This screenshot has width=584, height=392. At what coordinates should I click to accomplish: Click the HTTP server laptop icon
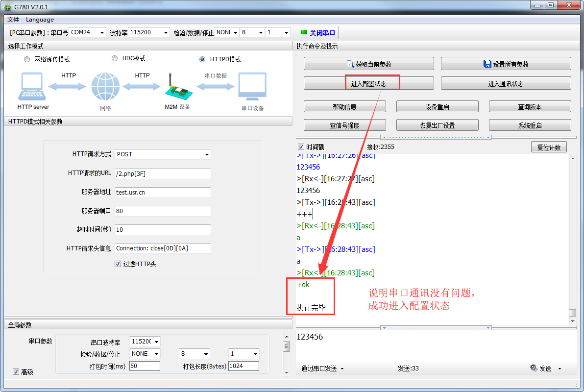pos(32,87)
